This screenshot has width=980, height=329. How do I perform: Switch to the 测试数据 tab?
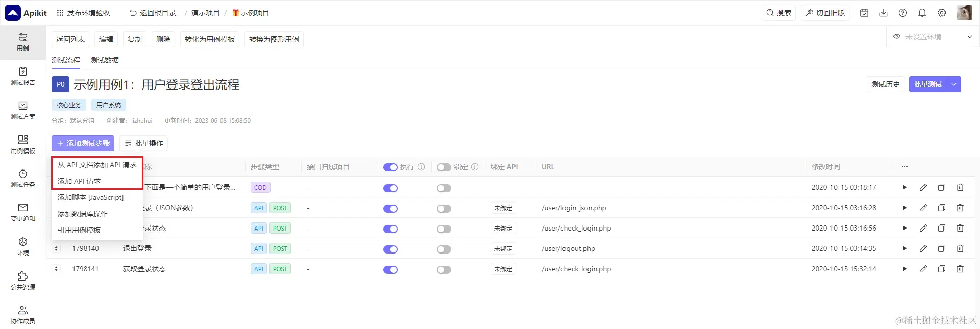tap(105, 60)
